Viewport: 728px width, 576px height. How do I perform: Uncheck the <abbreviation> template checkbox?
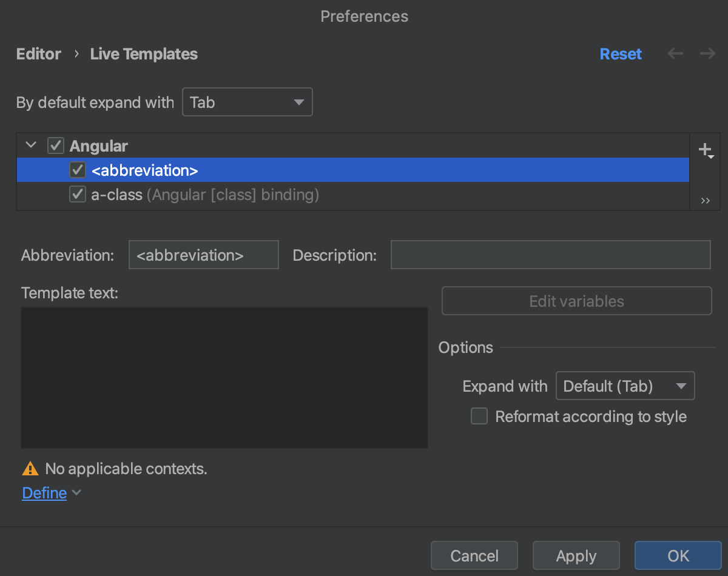pyautogui.click(x=78, y=170)
